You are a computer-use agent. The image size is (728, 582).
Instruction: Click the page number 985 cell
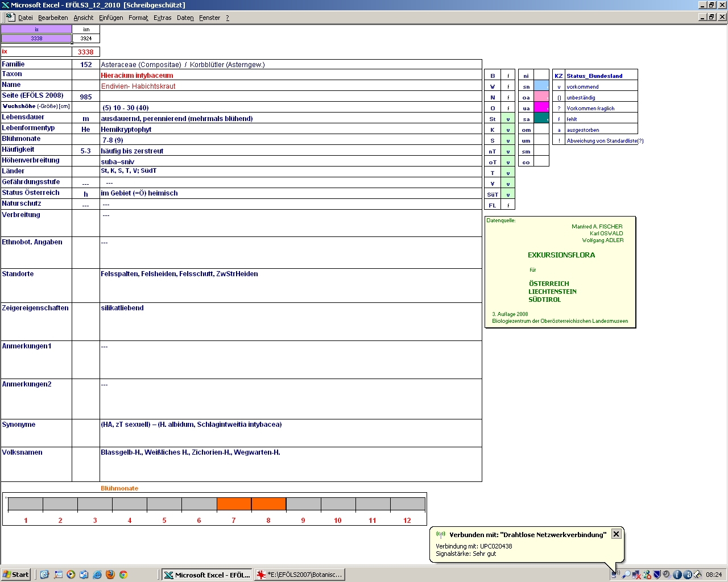pos(86,97)
